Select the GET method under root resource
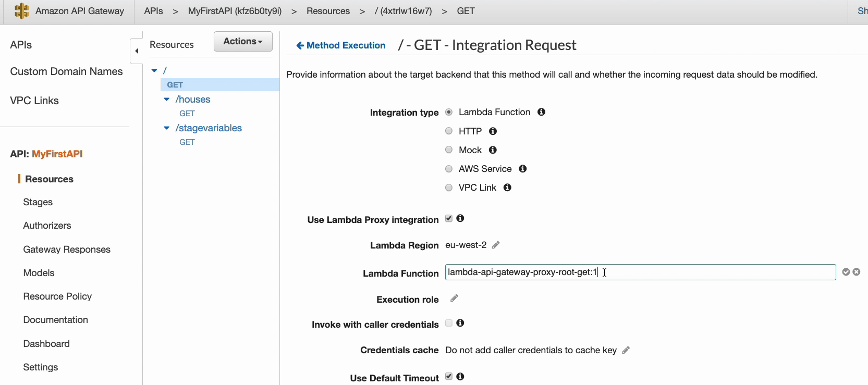 [x=220, y=84]
